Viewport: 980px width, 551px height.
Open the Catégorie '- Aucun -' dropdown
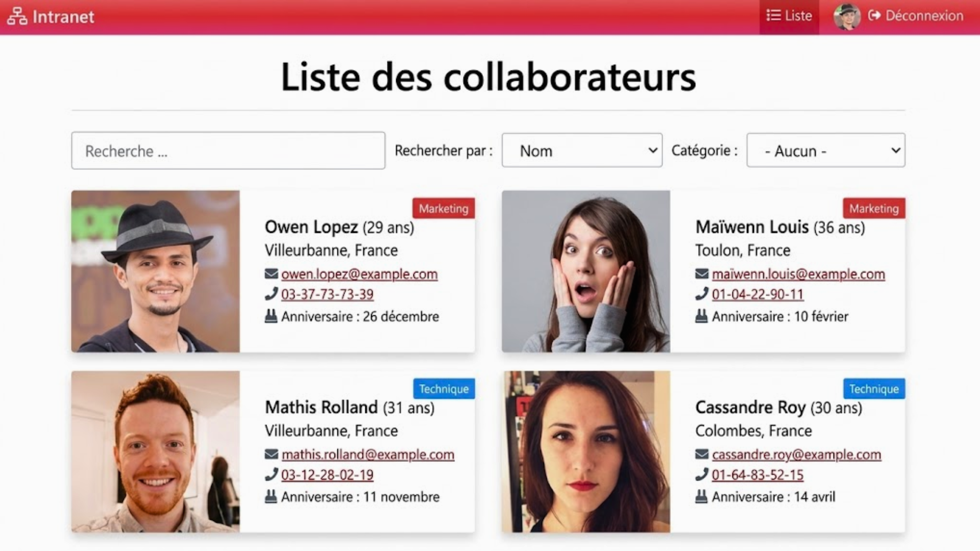click(826, 151)
